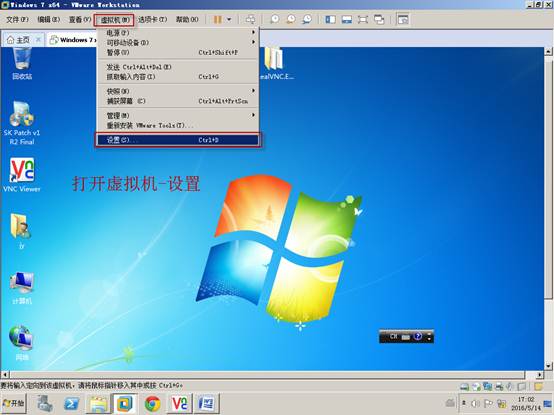The image size is (554, 415).
Task: Enter full screen mode from the toolbar
Action: tap(363, 19)
